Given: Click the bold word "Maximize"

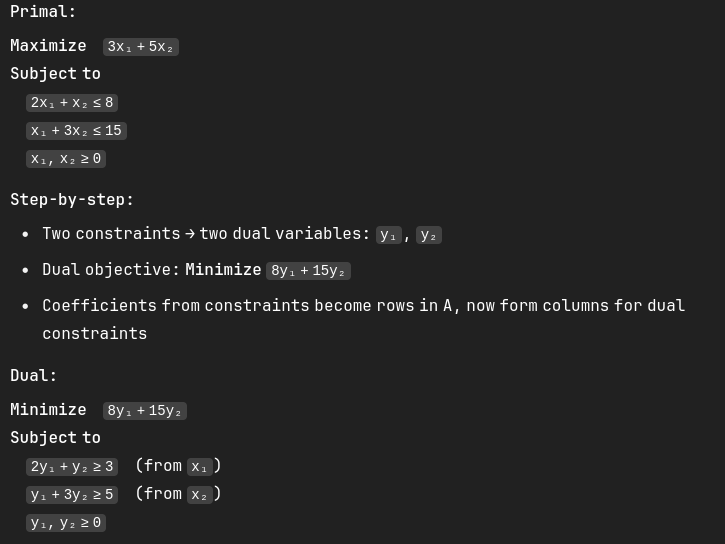Looking at the screenshot, I should (48, 46).
